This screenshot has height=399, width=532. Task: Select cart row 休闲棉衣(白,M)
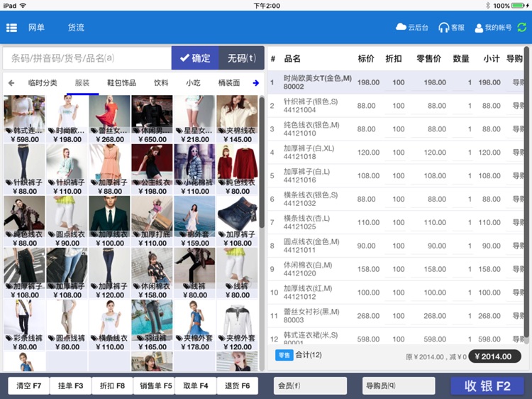pyautogui.click(x=396, y=269)
